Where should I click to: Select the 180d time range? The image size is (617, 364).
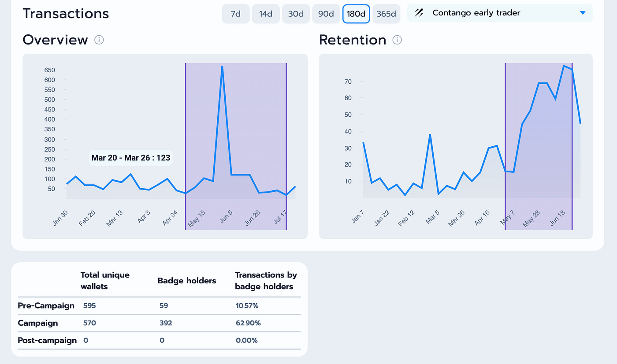click(356, 14)
